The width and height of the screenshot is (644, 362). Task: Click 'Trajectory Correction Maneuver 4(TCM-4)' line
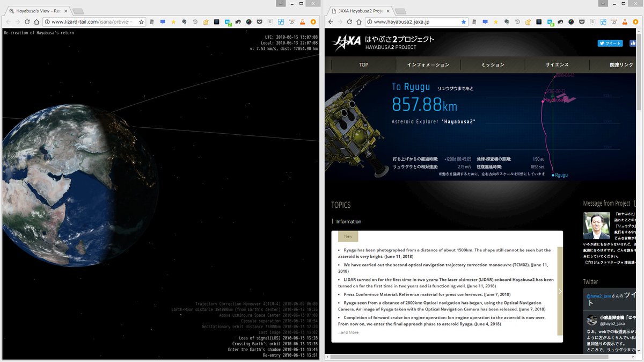257,303
